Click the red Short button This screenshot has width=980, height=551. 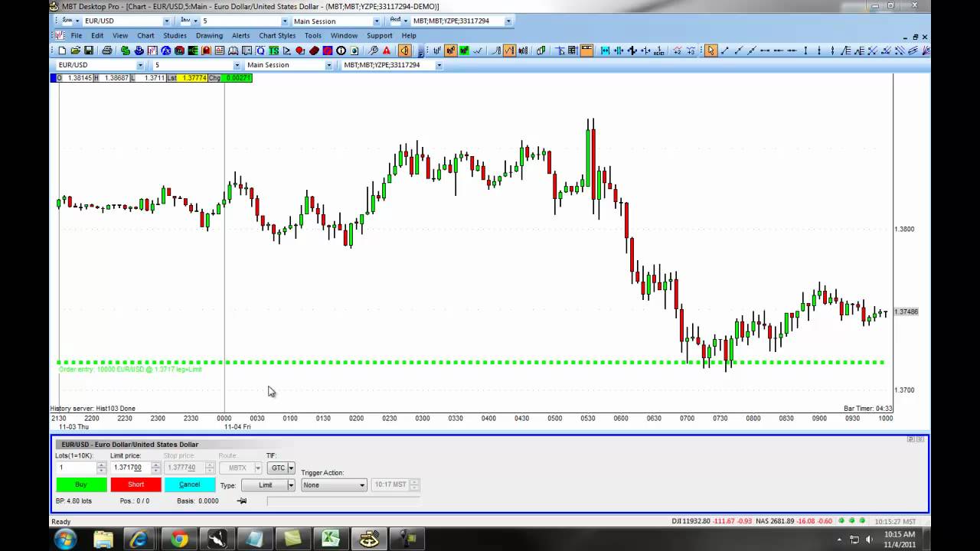[136, 484]
